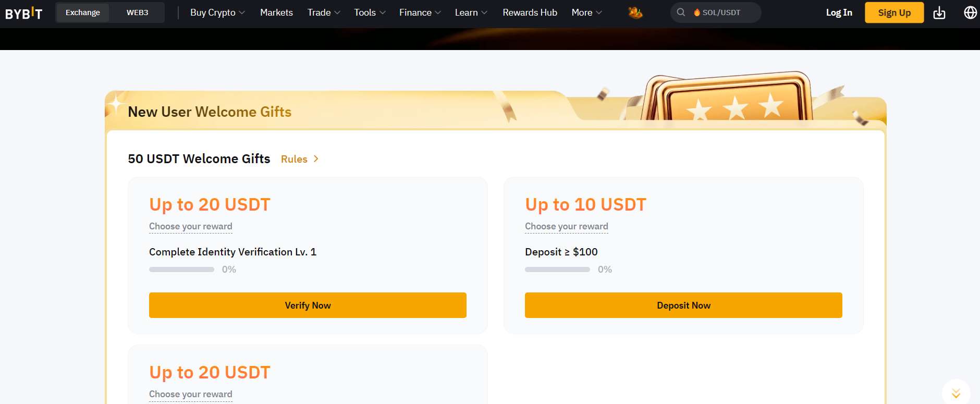Click the Up to 10 USDT heading
The width and height of the screenshot is (980, 404).
(x=585, y=204)
